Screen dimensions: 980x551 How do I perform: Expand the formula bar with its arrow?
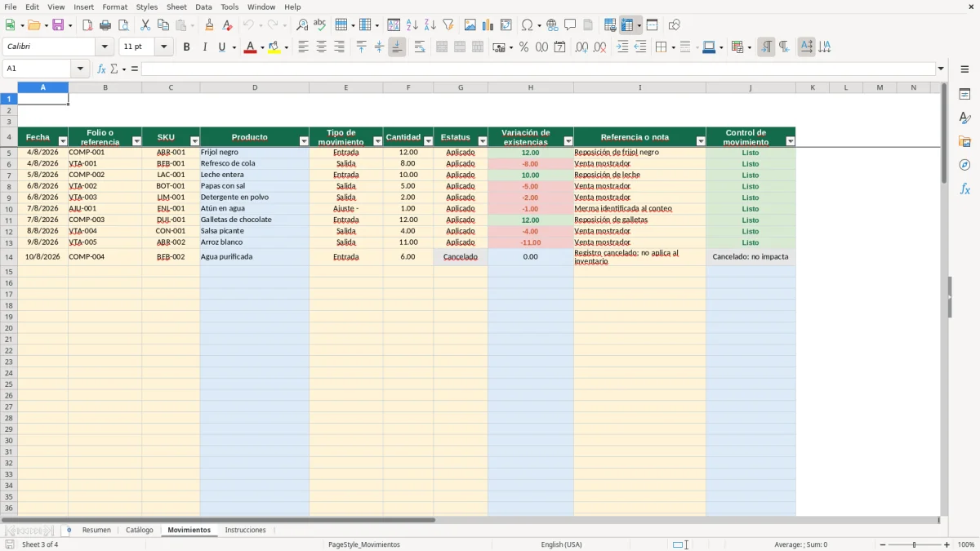tap(941, 69)
